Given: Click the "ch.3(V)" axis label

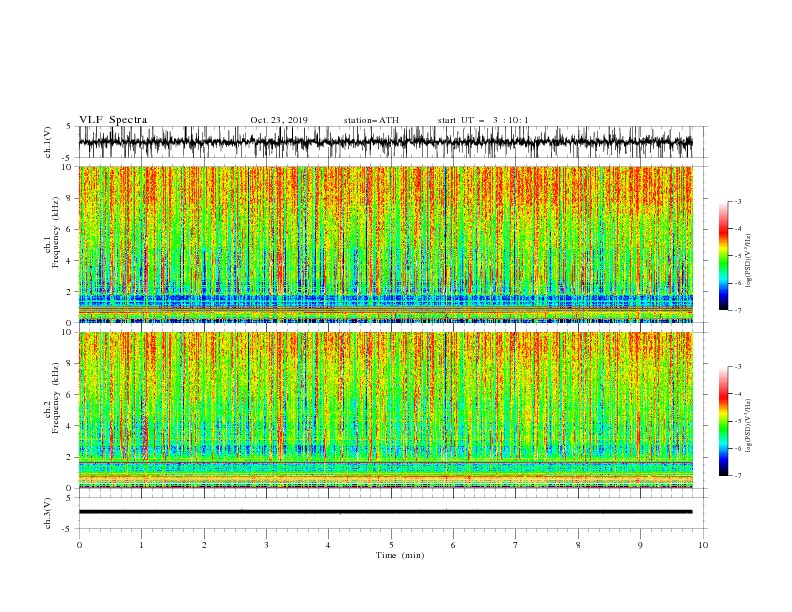Looking at the screenshot, I should (48, 513).
